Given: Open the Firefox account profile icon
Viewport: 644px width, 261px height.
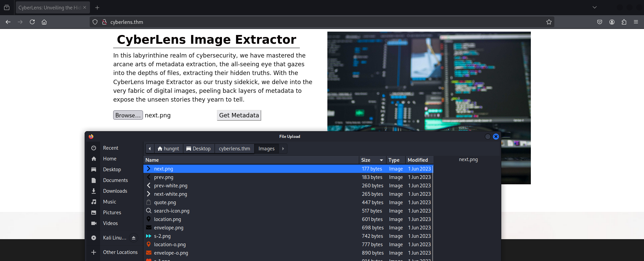Looking at the screenshot, I should pyautogui.click(x=612, y=22).
